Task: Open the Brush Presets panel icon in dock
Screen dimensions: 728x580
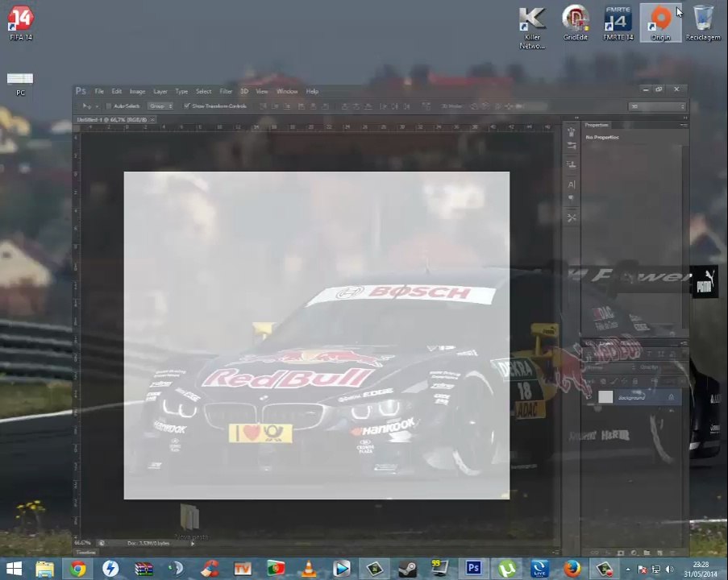Action: click(x=572, y=146)
